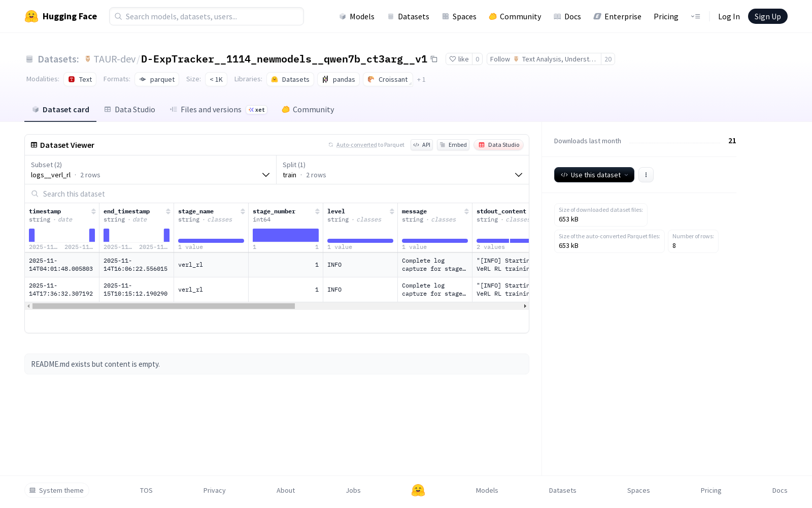The image size is (812, 508).
Task: Click the footer Hugging Face emoji icon
Action: [x=418, y=490]
